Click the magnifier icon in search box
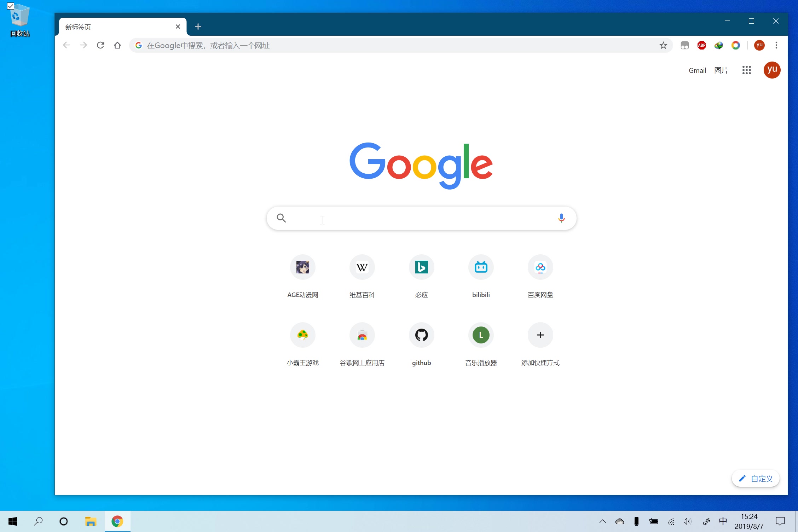798x532 pixels. pos(282,218)
